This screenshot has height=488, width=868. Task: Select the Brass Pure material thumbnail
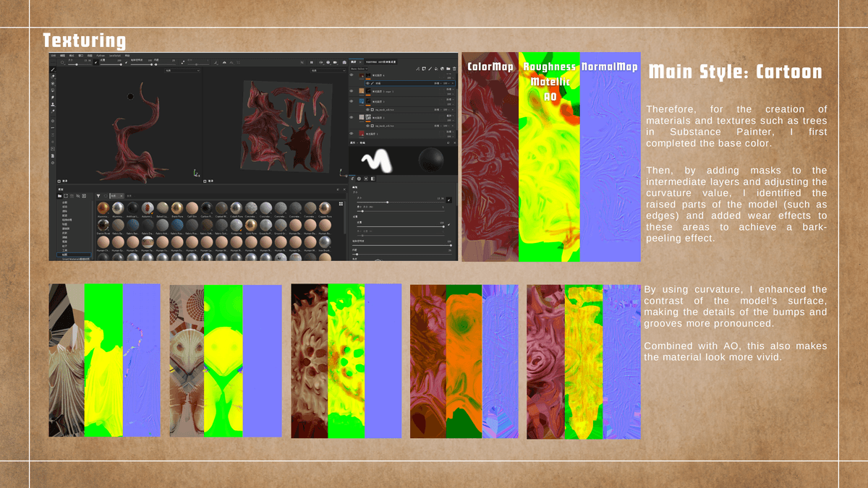[x=177, y=208]
